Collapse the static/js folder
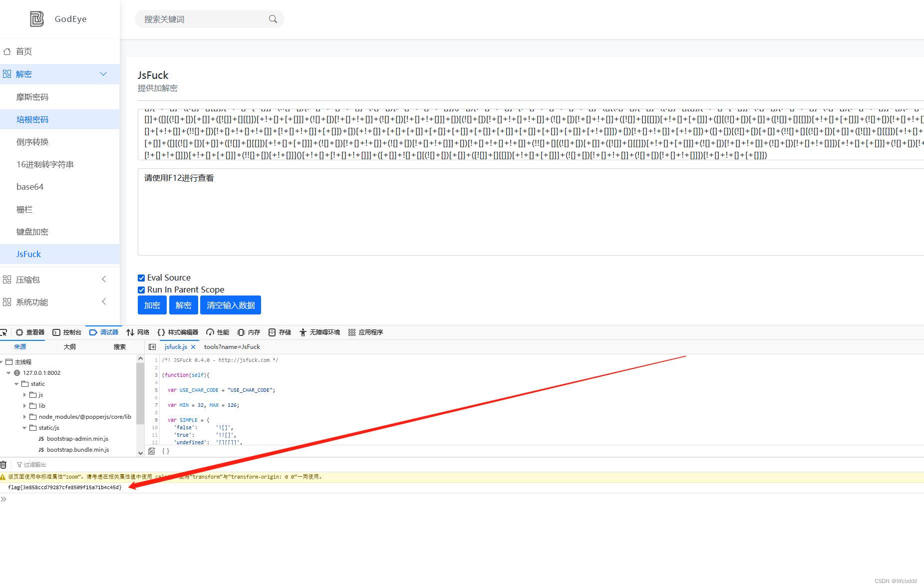This screenshot has height=588, width=924. pos(24,428)
